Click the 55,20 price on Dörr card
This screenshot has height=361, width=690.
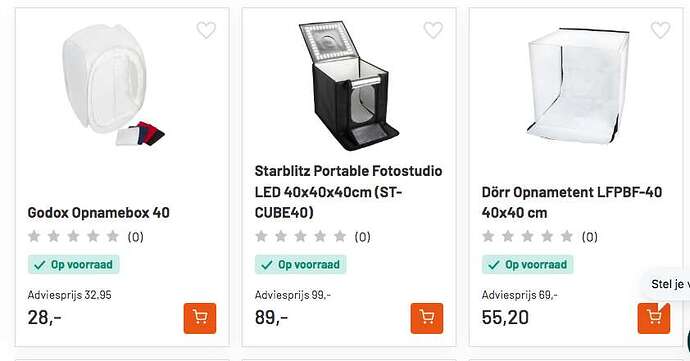505,317
